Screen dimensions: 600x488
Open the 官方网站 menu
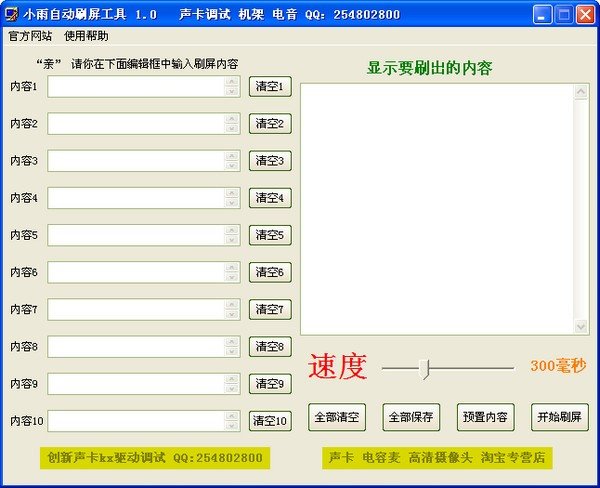tap(30, 35)
